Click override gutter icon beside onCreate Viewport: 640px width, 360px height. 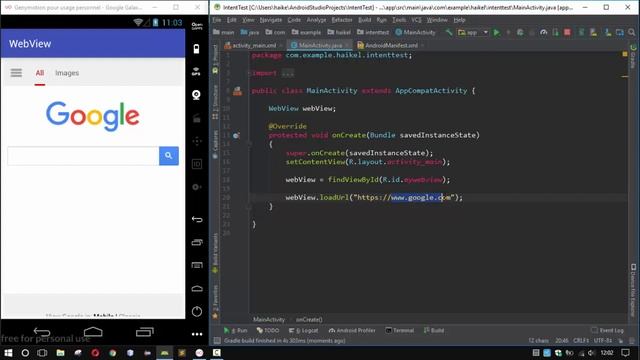pos(236,136)
